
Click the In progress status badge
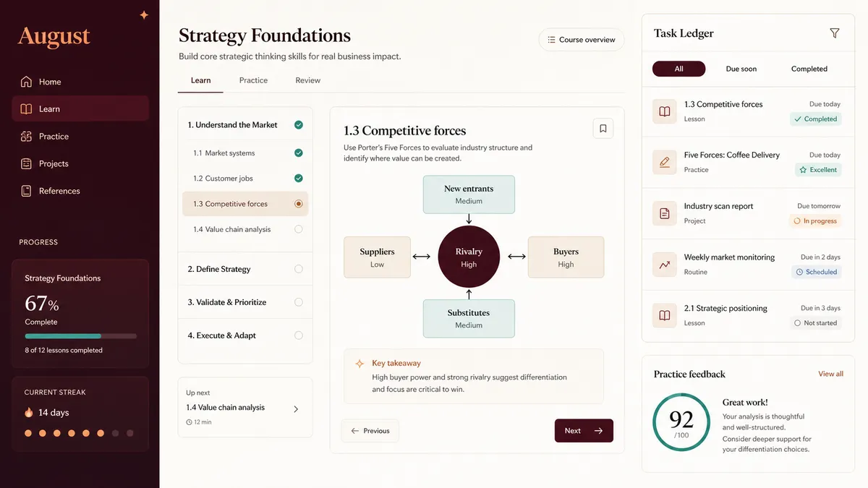(x=815, y=221)
